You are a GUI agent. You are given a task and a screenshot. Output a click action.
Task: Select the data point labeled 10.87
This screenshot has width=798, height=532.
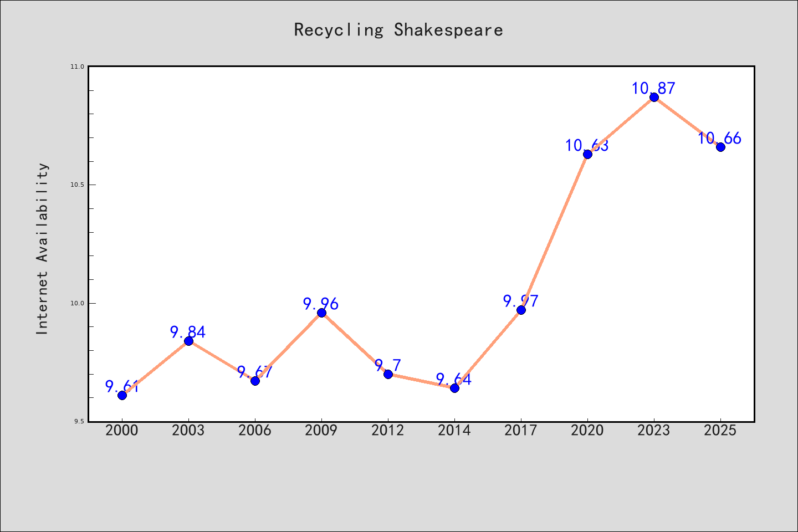654,97
